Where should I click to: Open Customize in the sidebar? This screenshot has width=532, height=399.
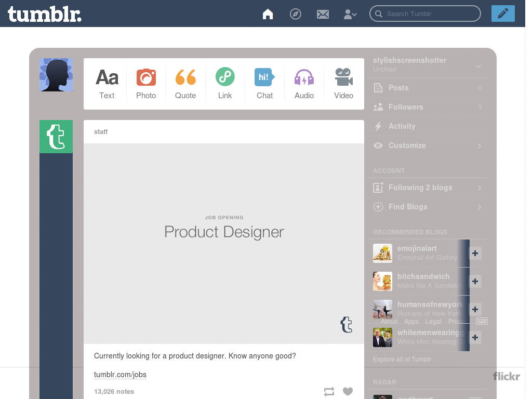(428, 145)
